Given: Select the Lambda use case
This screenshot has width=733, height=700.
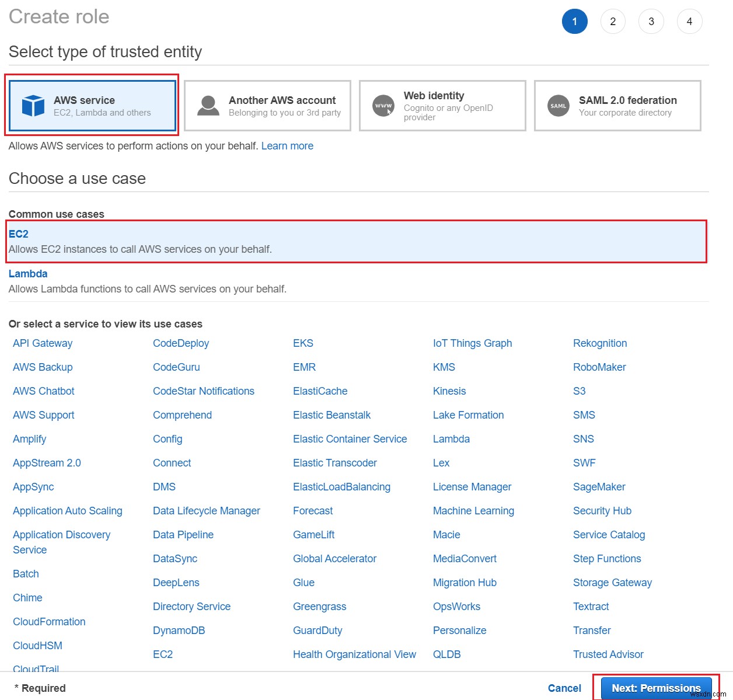Looking at the screenshot, I should (x=28, y=273).
